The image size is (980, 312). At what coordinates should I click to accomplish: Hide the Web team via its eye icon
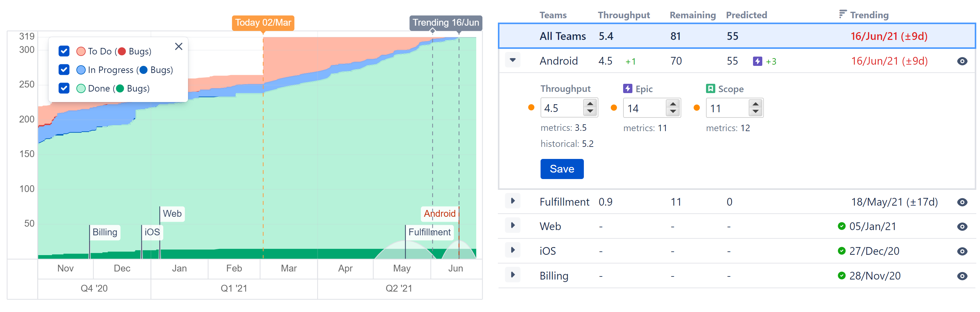[x=963, y=226]
